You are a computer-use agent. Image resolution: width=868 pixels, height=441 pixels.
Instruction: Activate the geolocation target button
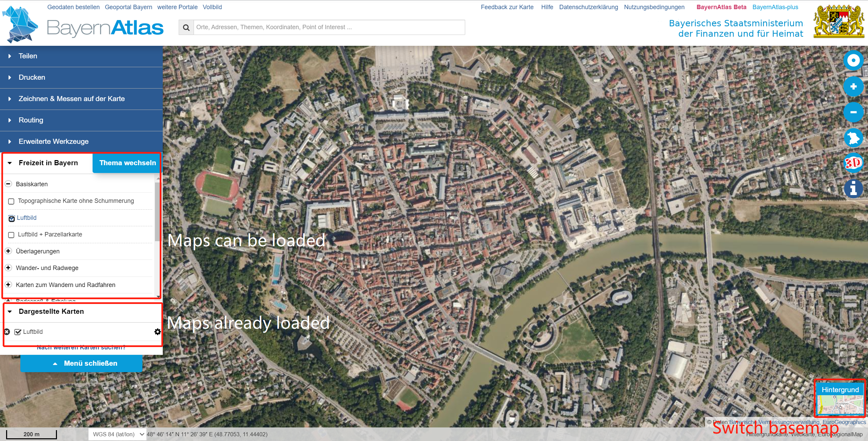(x=853, y=61)
